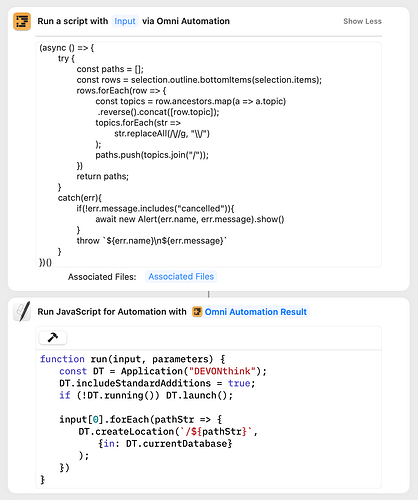Click the small Omni icon inside result token

coord(197,312)
